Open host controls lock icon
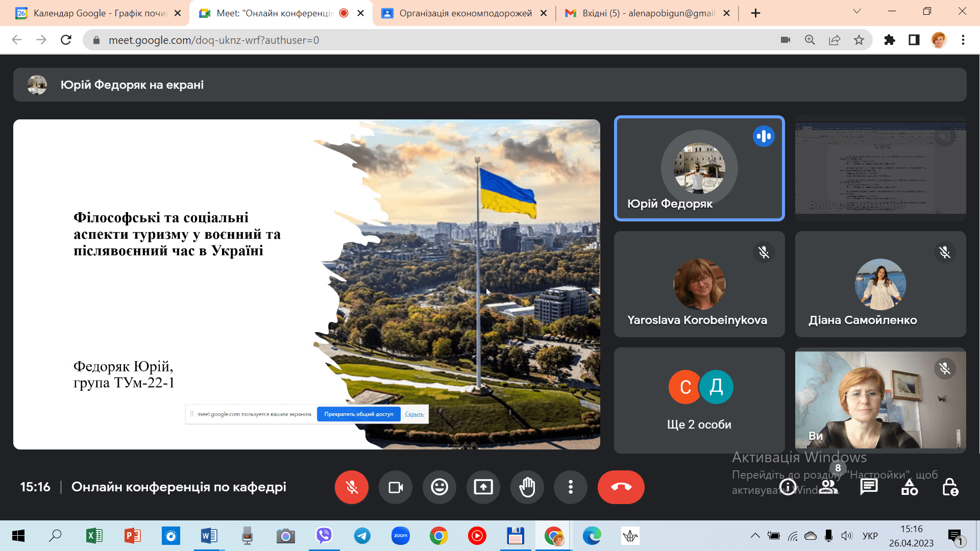 coord(950,487)
